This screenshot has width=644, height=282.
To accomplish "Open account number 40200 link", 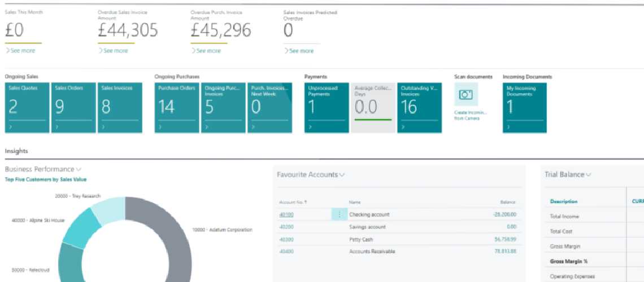I will (285, 227).
